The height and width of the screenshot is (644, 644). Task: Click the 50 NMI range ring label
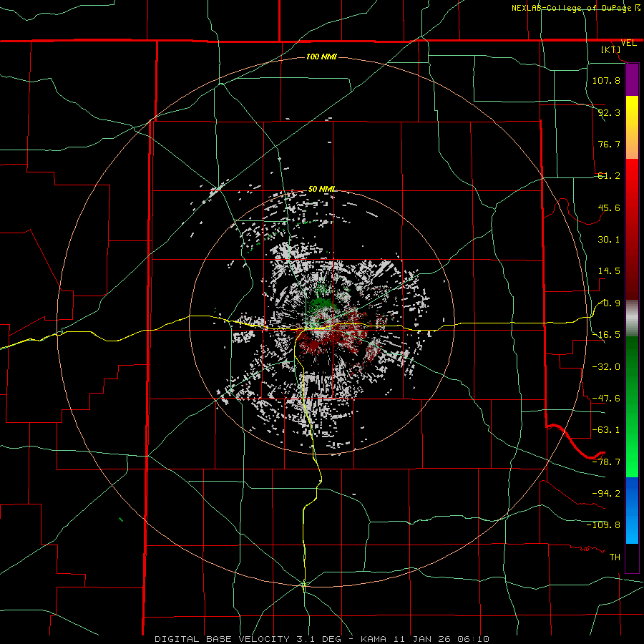(321, 189)
